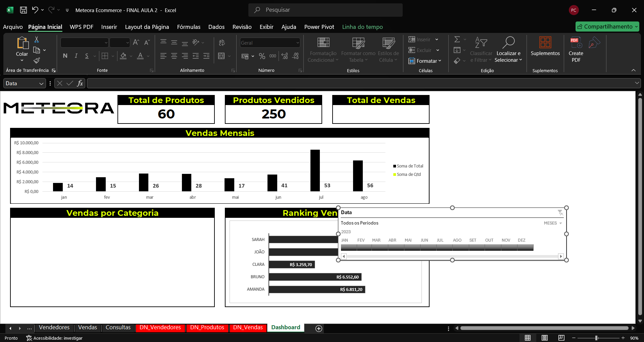Click the wrap text icon

pos(221,43)
